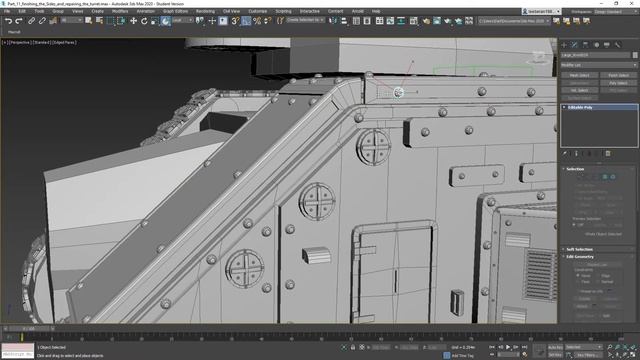Click the Play Animation button
Viewport: 640px width, 360px height.
[x=508, y=347]
